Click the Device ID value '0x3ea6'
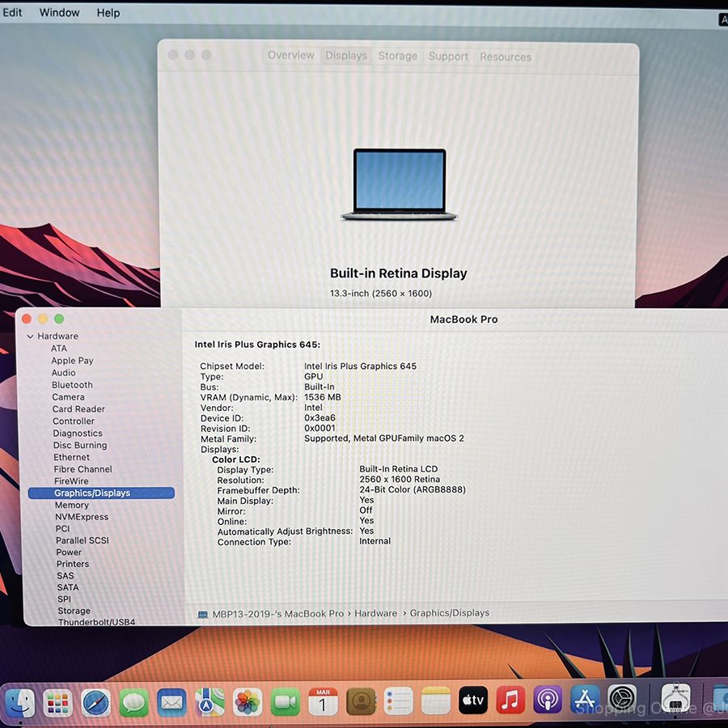Image resolution: width=728 pixels, height=728 pixels. [320, 418]
